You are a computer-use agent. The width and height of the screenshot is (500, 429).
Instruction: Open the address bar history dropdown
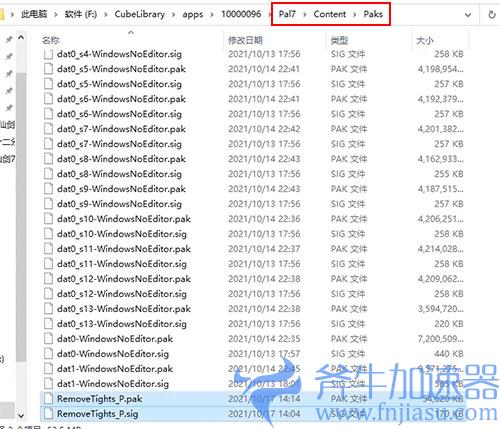[x=468, y=15]
